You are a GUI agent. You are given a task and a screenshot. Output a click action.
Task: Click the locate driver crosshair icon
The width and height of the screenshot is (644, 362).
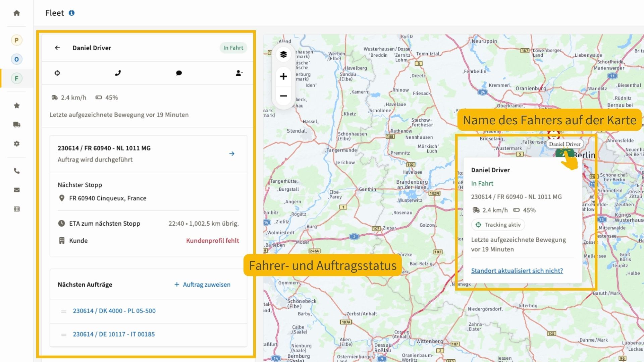click(x=57, y=73)
